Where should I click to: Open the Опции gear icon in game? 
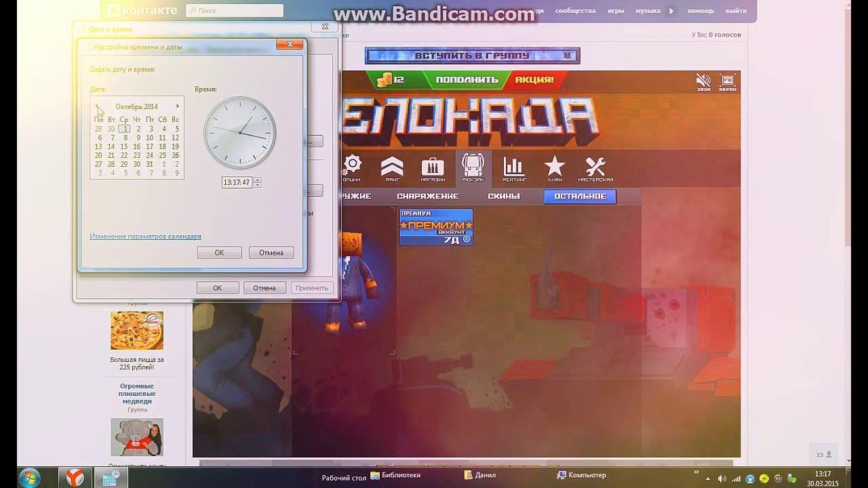click(x=352, y=168)
